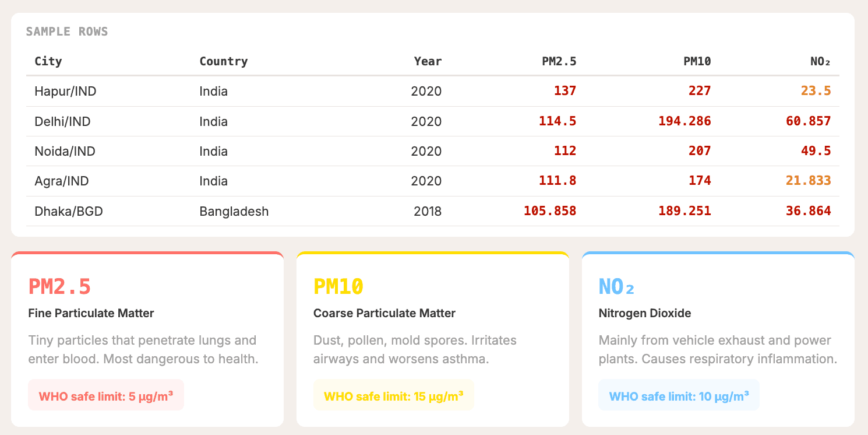This screenshot has width=868, height=435.
Task: Select the Coarse Particulate Matter card heading
Action: [384, 314]
